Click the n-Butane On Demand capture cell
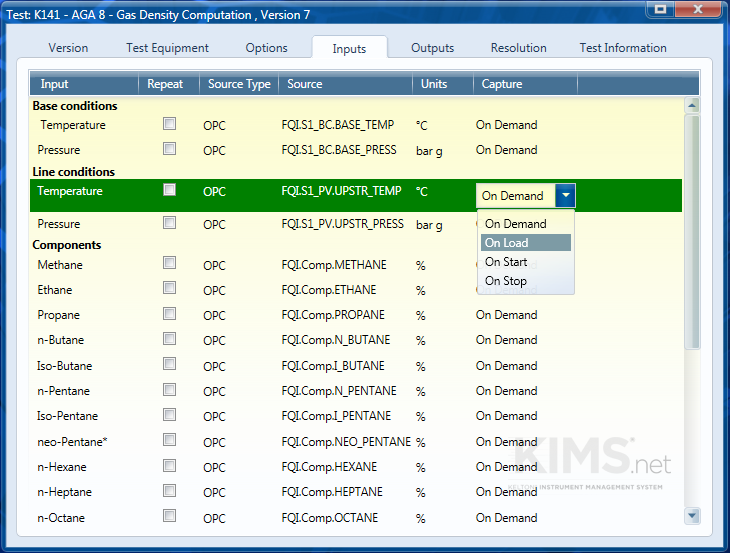 click(x=507, y=340)
